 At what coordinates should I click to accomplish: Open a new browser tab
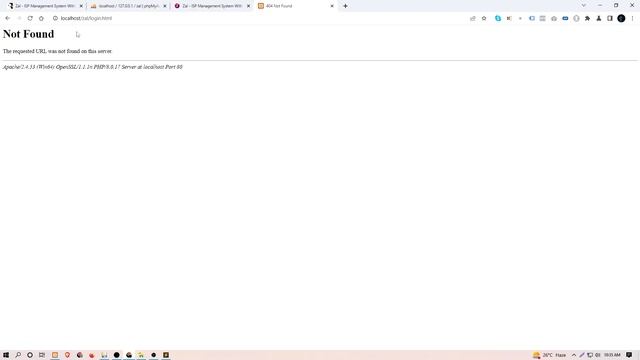click(345, 6)
